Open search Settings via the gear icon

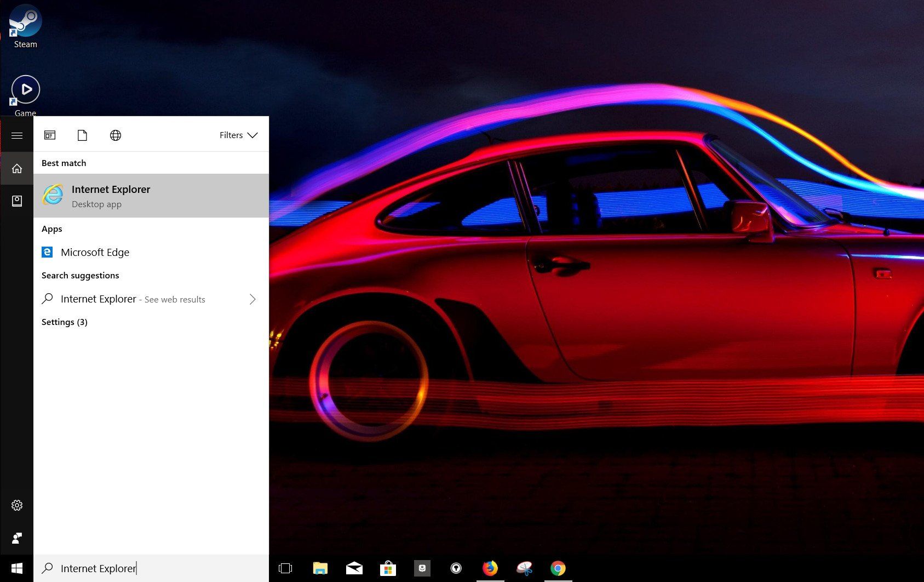tap(17, 505)
